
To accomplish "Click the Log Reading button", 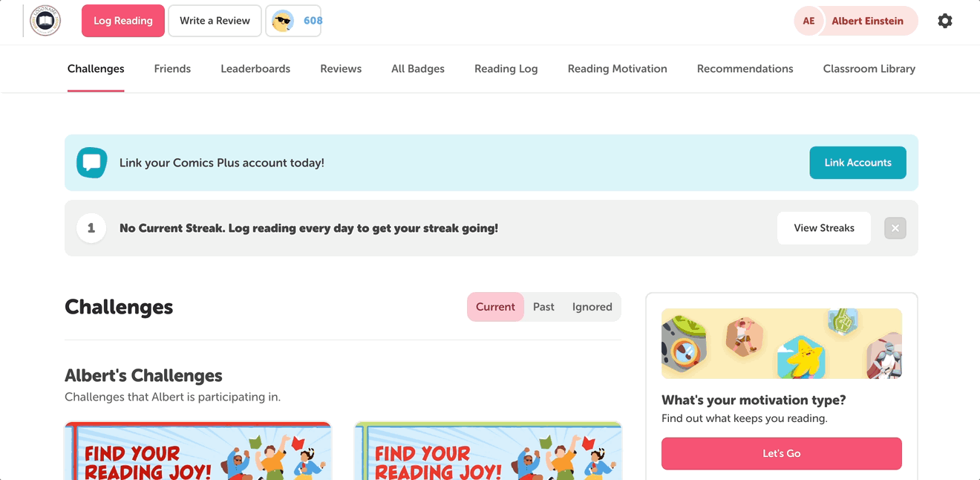I will [x=123, y=21].
